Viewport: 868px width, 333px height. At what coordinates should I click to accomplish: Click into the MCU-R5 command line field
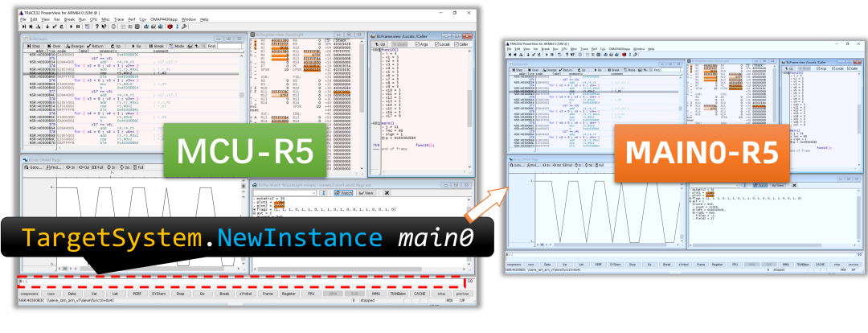tap(241, 282)
